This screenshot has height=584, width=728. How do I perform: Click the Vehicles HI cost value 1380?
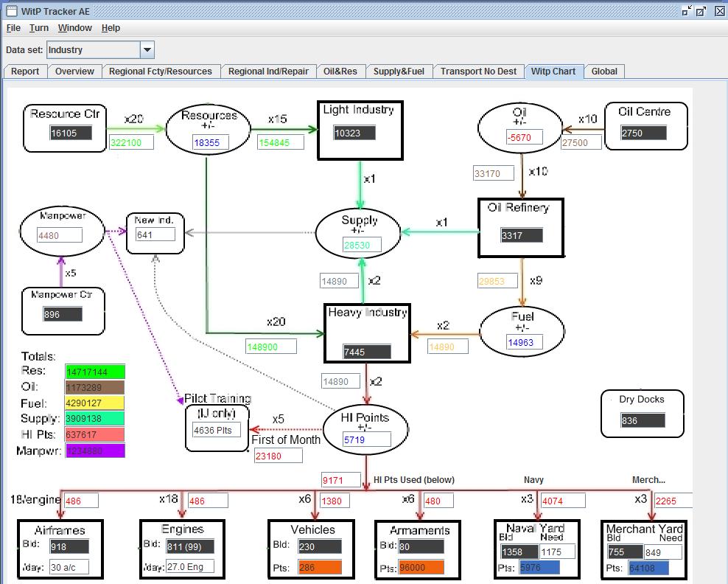coord(335,501)
